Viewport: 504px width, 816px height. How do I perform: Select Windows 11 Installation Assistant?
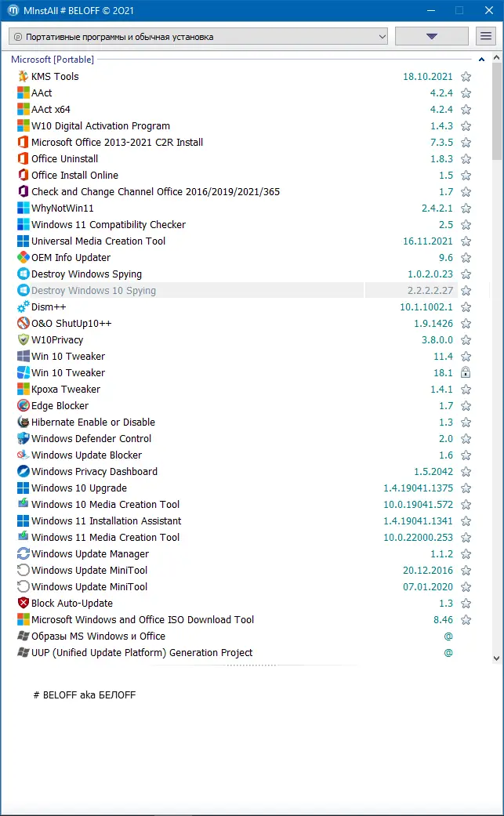(x=106, y=521)
